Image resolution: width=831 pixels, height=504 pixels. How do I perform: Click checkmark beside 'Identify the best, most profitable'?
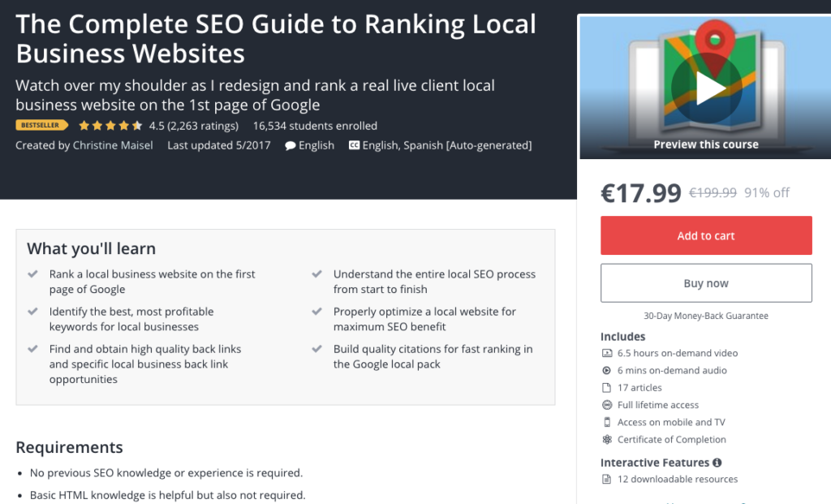pyautogui.click(x=32, y=312)
